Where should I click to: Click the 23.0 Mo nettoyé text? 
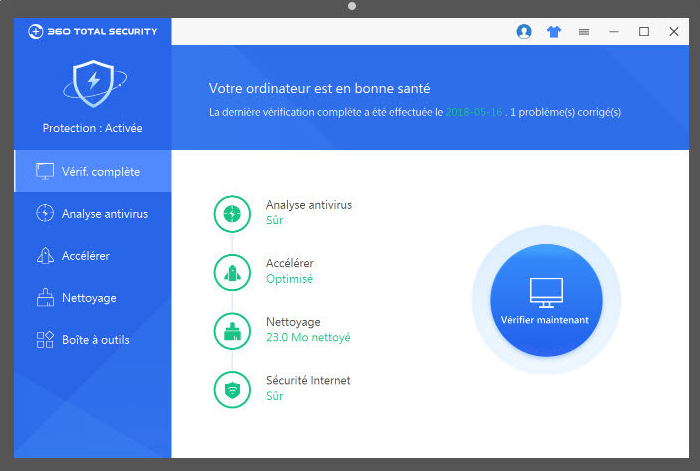[308, 338]
